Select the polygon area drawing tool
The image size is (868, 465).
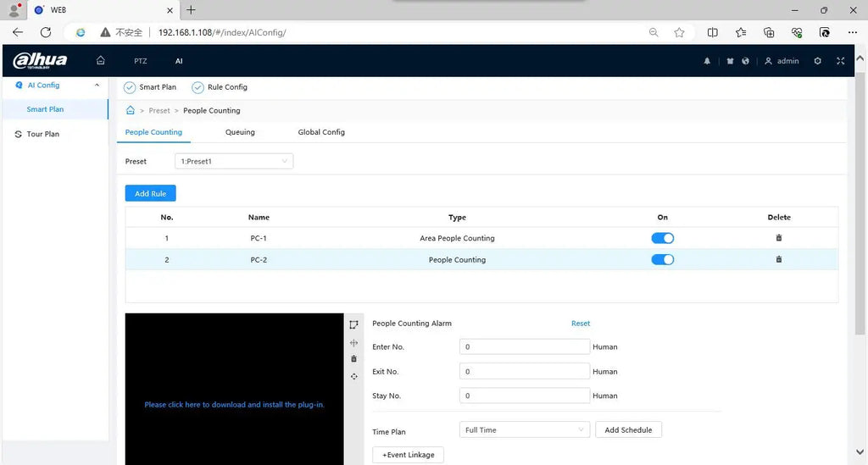point(354,325)
